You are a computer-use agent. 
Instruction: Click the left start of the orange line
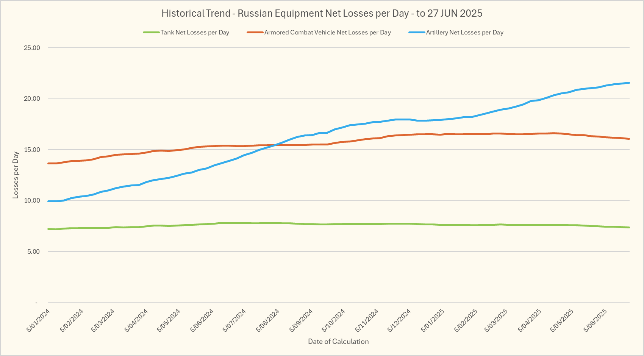point(49,163)
